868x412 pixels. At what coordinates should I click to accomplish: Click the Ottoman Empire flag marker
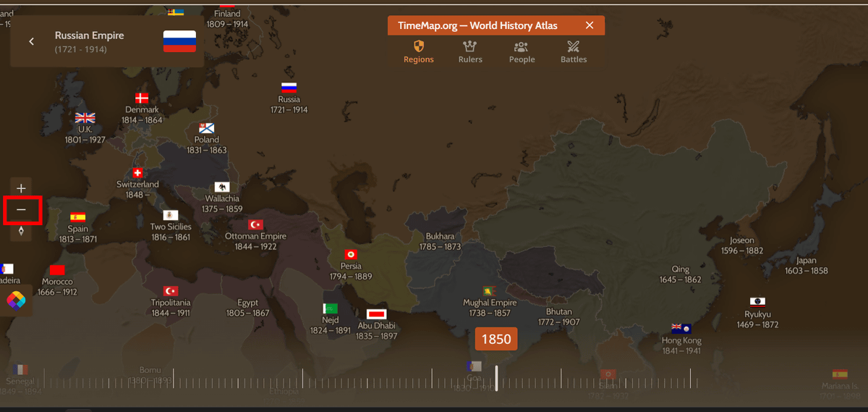[x=255, y=225]
